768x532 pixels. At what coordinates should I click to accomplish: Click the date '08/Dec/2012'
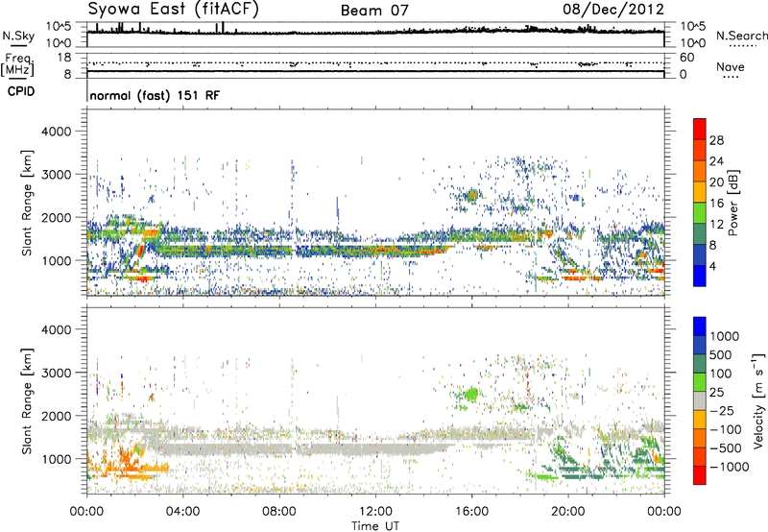[x=613, y=10]
